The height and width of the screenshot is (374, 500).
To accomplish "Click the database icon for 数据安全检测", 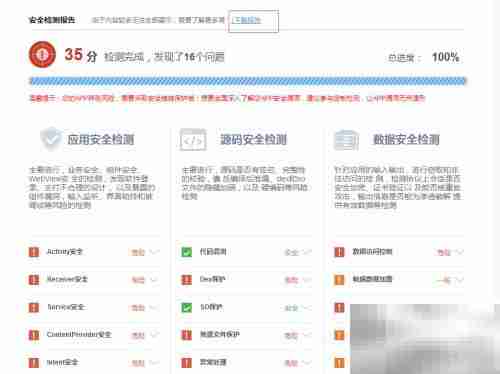I will click(x=346, y=140).
